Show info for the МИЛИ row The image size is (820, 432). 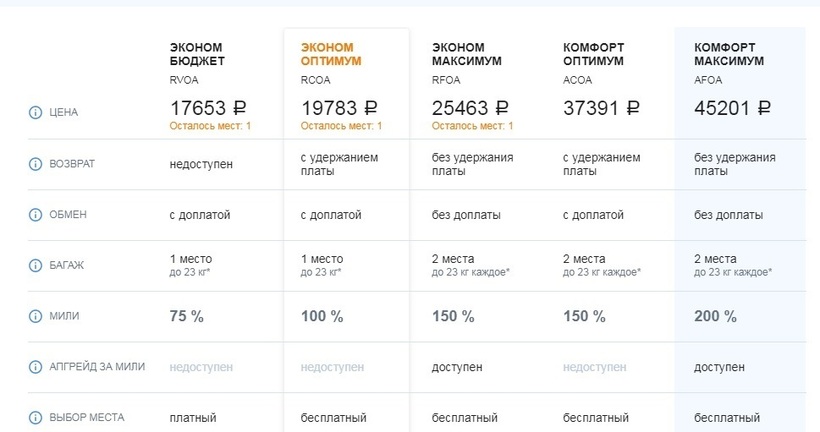point(35,316)
